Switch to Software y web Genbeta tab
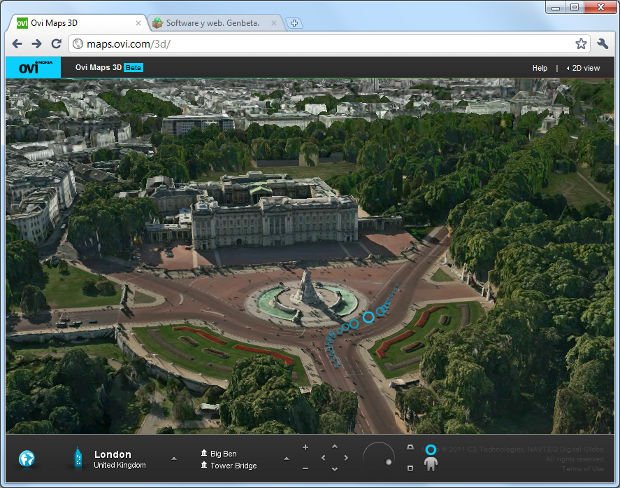The width and height of the screenshot is (620, 488). pyautogui.click(x=212, y=22)
